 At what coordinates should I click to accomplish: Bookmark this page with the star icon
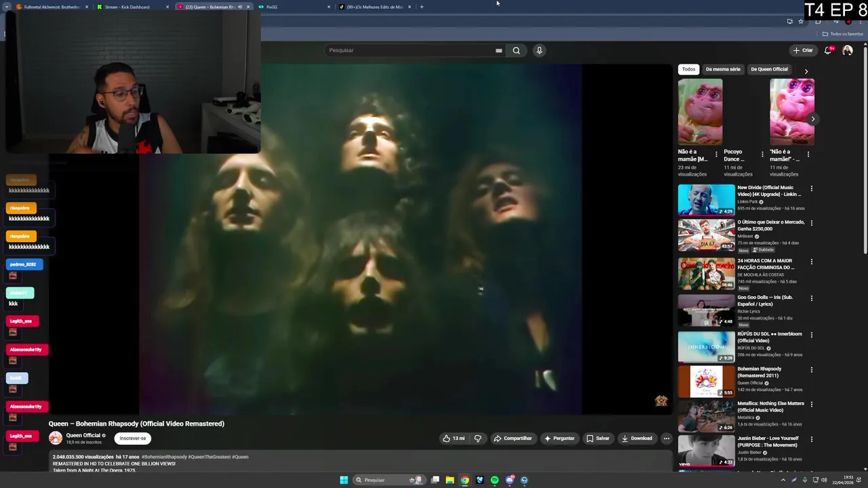tap(801, 21)
